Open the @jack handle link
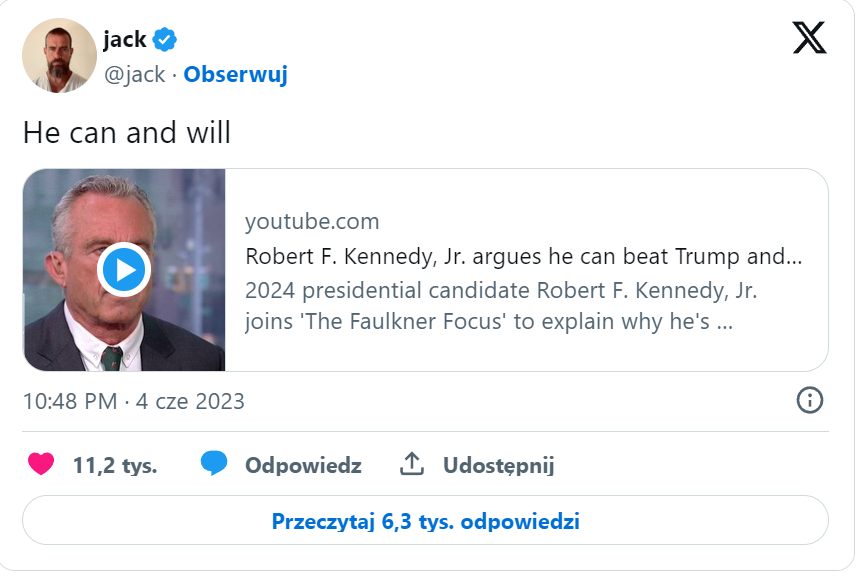Image resolution: width=862 pixels, height=577 pixels. point(135,74)
